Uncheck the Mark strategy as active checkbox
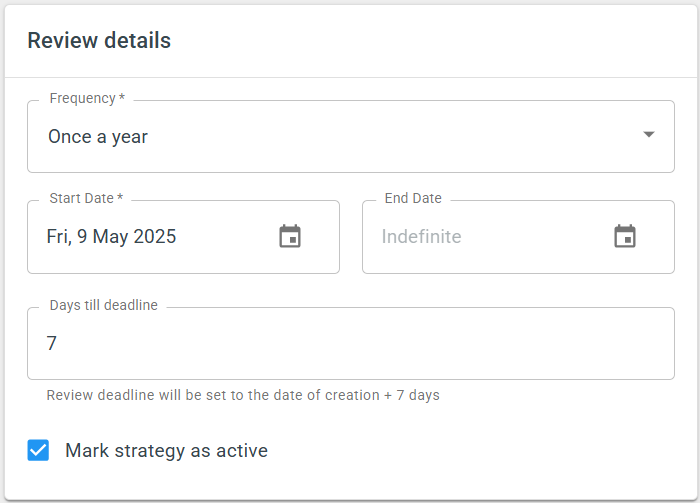This screenshot has height=503, width=700. [x=38, y=450]
